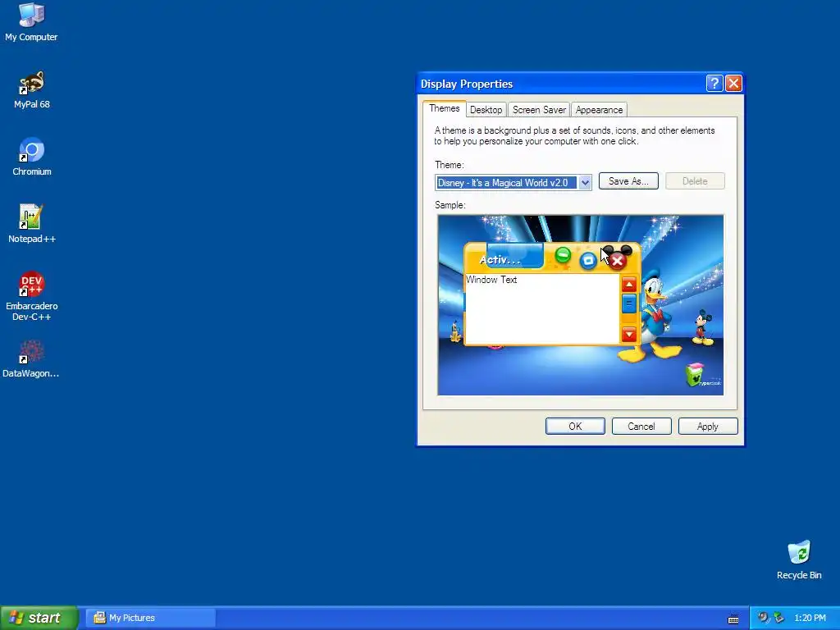Select the DataWagon desktop shortcut

pyautogui.click(x=31, y=359)
